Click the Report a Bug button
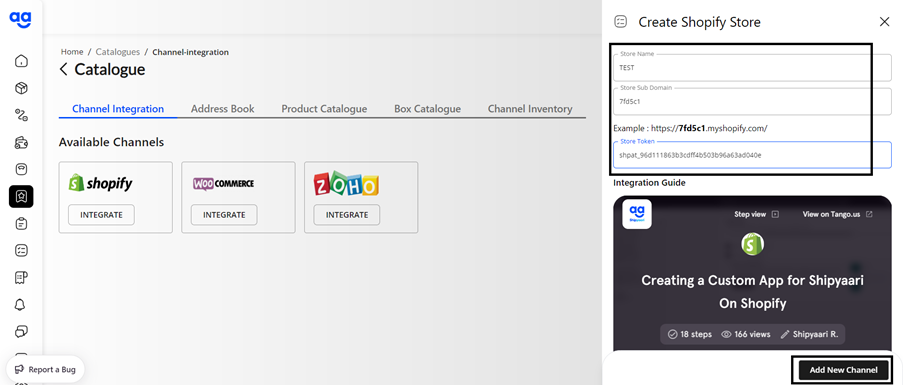Screen dimensions: 903x385 [x=45, y=369]
